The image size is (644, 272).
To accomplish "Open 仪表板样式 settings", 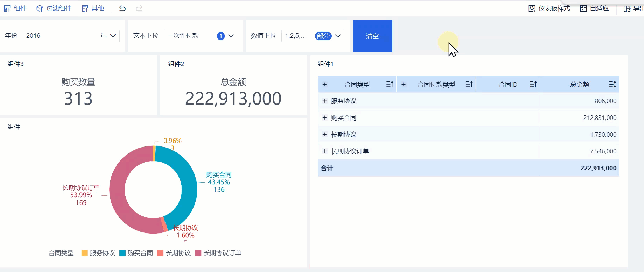I will pos(549,8).
